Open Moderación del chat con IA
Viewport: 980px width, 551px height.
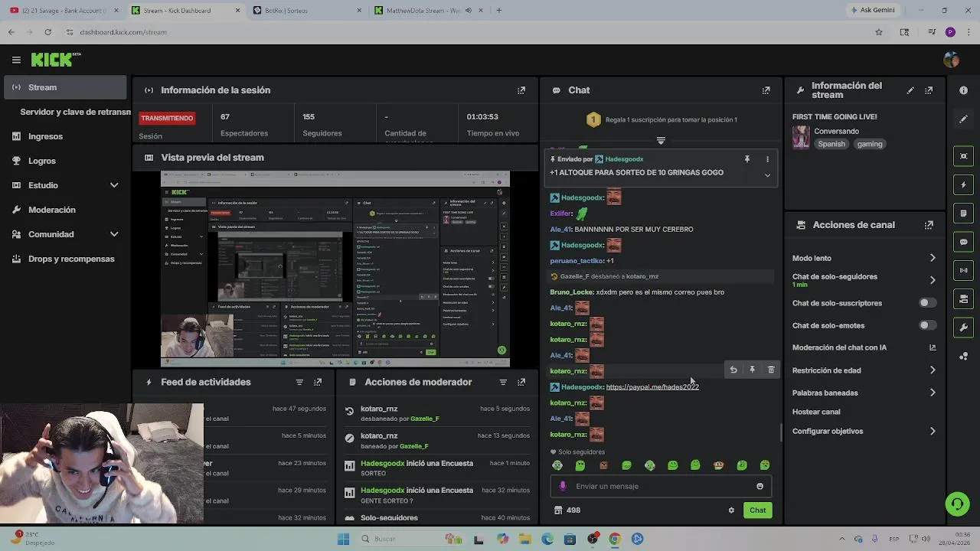[864, 347]
